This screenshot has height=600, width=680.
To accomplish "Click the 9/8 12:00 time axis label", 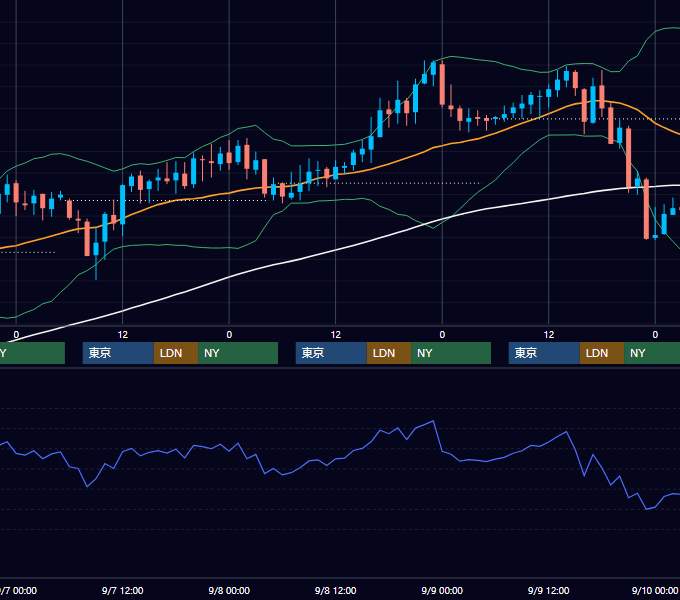I will (336, 590).
